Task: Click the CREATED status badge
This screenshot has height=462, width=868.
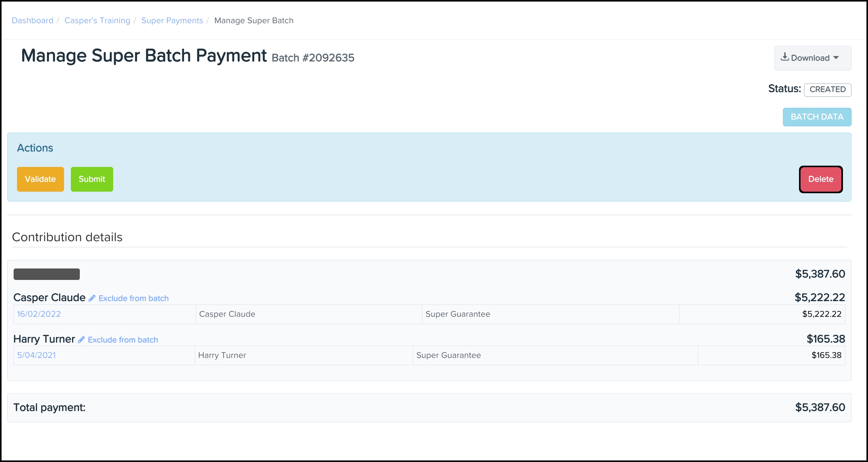Action: coord(827,89)
